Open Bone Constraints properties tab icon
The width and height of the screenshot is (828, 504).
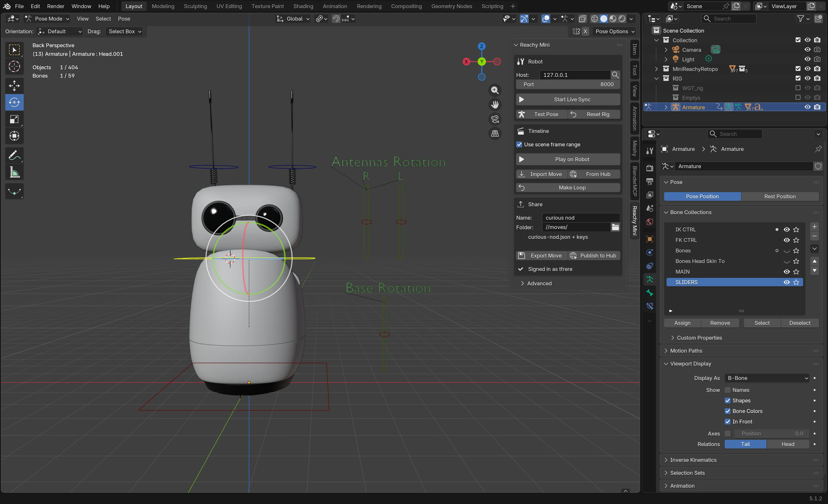point(650,306)
